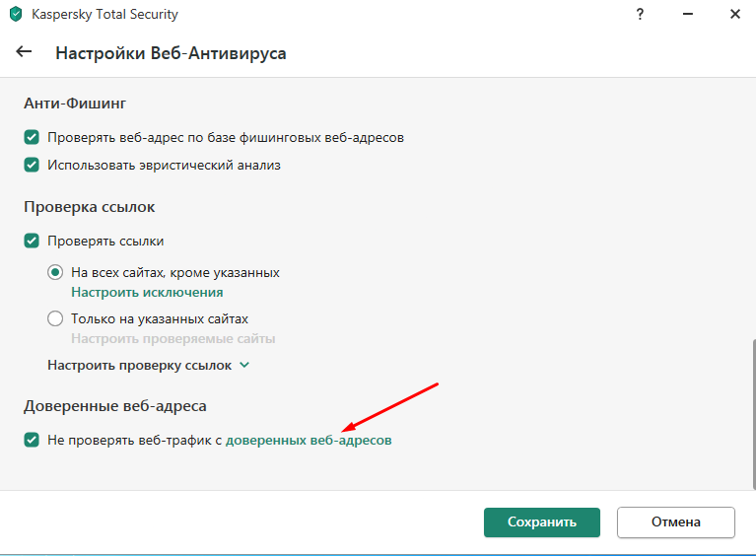The width and height of the screenshot is (756, 556).
Task: Open help with the question mark icon
Action: (640, 14)
